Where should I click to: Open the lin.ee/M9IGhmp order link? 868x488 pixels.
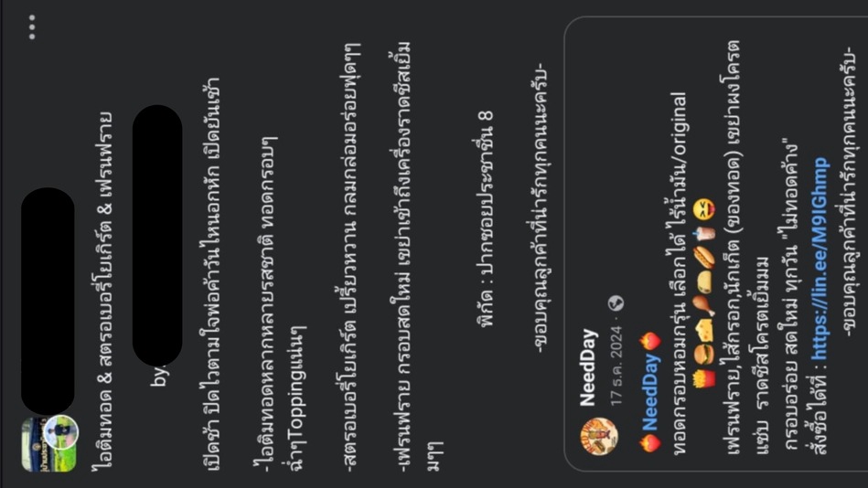pos(820,259)
